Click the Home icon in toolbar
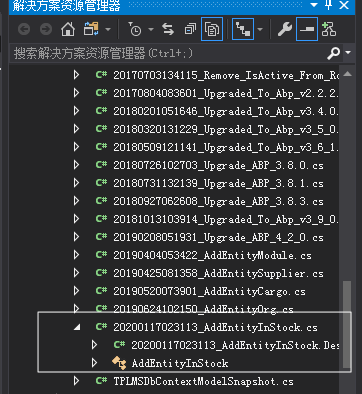 (68, 30)
